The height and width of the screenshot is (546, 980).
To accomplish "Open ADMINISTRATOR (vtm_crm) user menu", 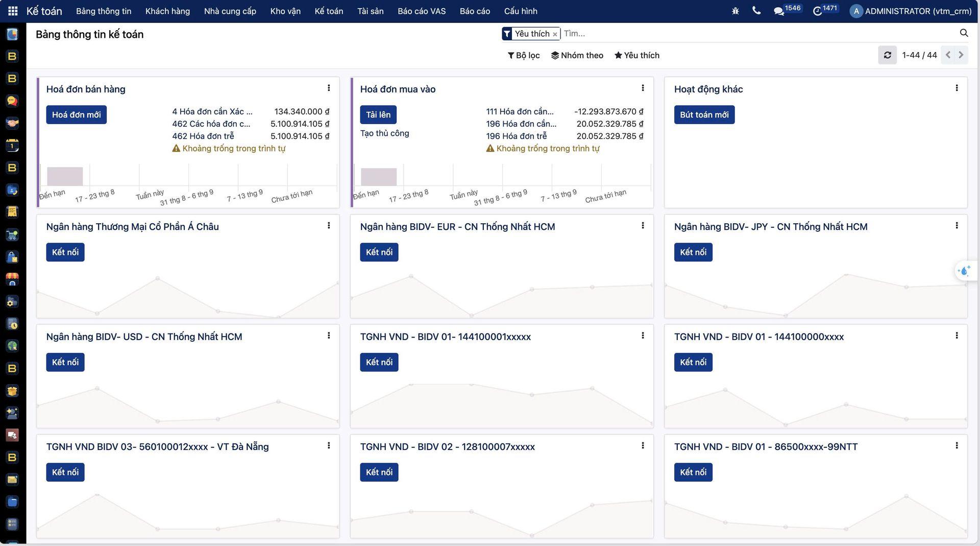I will 911,11.
